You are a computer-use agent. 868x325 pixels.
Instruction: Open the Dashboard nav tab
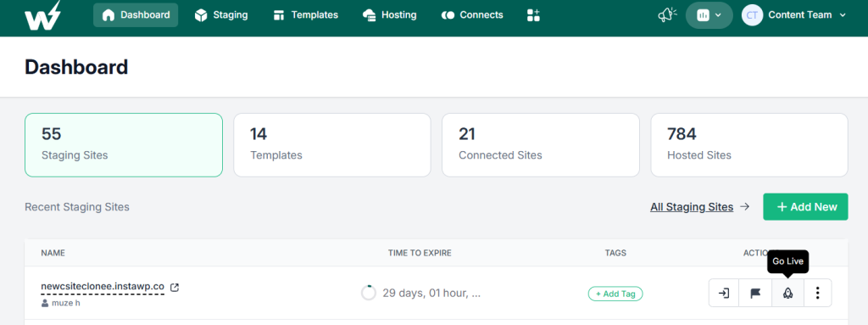pyautogui.click(x=136, y=15)
